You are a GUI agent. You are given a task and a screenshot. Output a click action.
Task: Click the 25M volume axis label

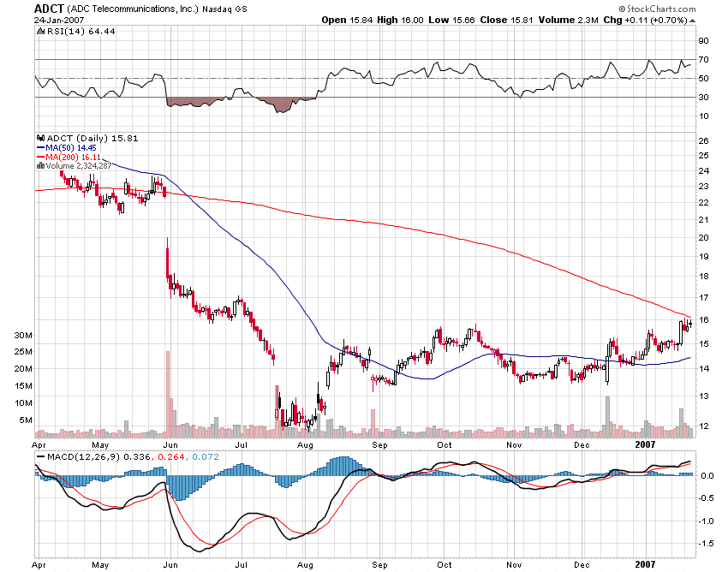pos(23,351)
